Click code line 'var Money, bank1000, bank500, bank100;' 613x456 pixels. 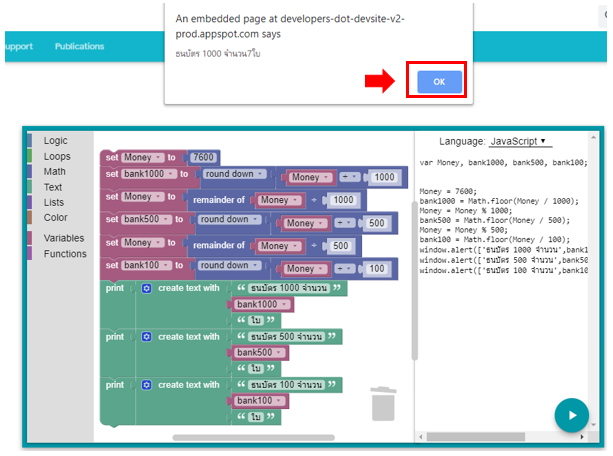click(x=503, y=162)
